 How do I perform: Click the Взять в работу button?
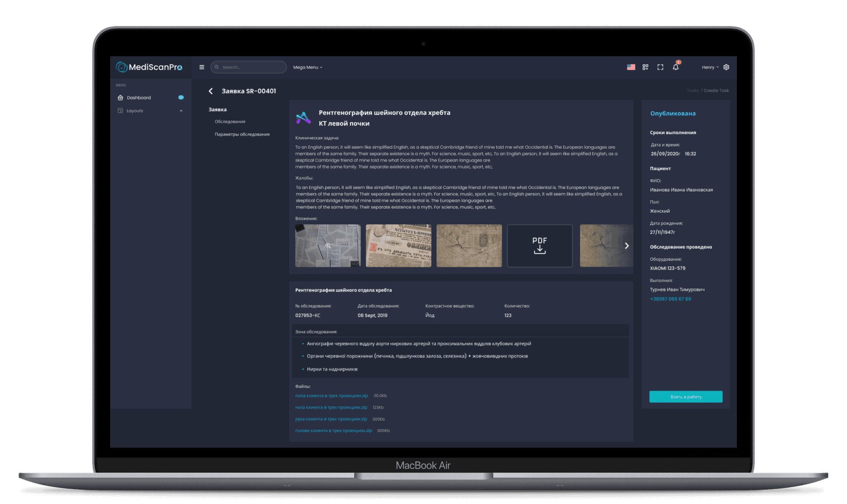[x=685, y=397]
